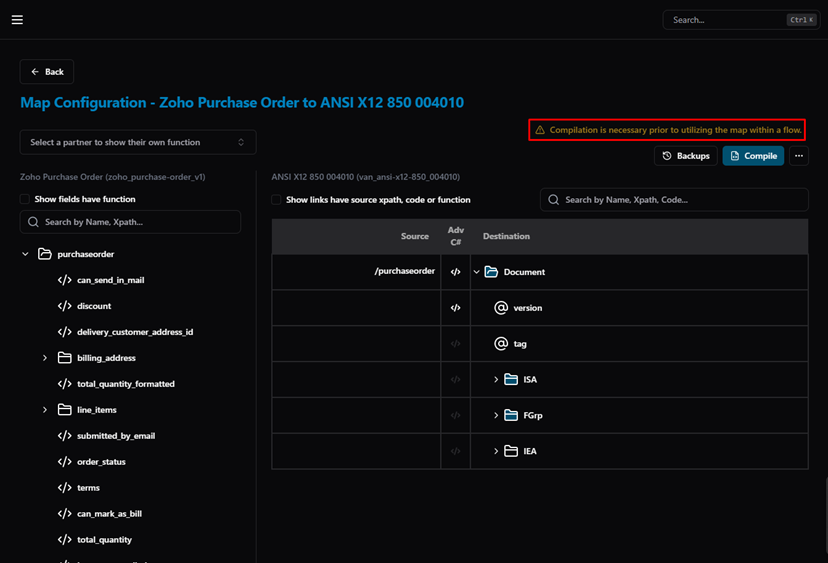
Task: Open Adv C# code for IEA row
Action: coord(455,452)
